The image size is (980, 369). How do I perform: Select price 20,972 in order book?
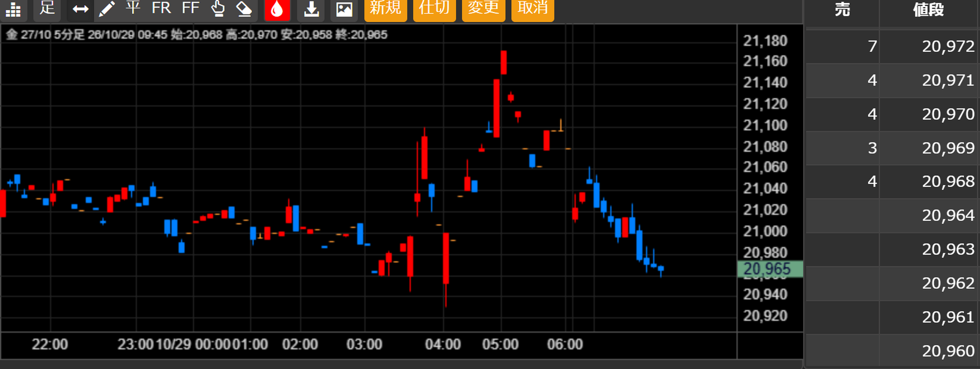point(948,47)
